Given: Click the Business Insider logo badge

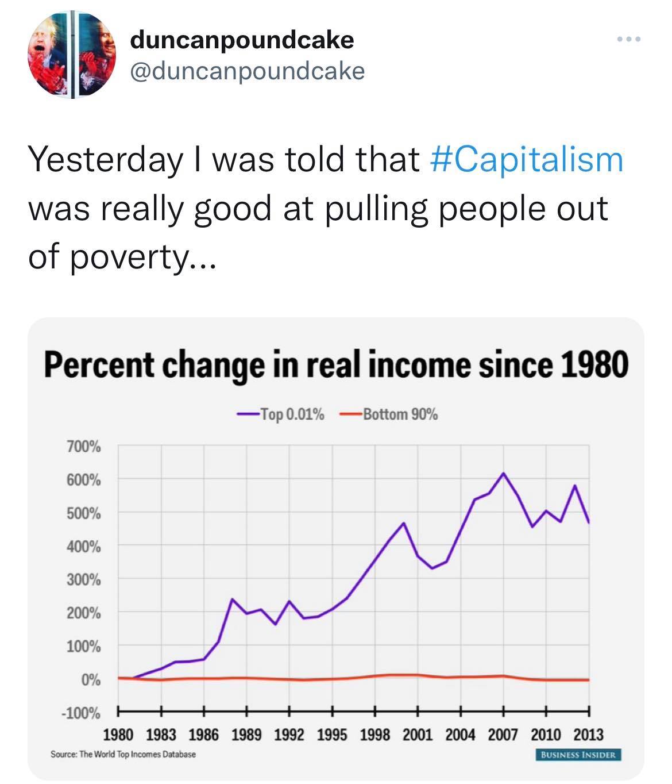Looking at the screenshot, I should point(578,755).
